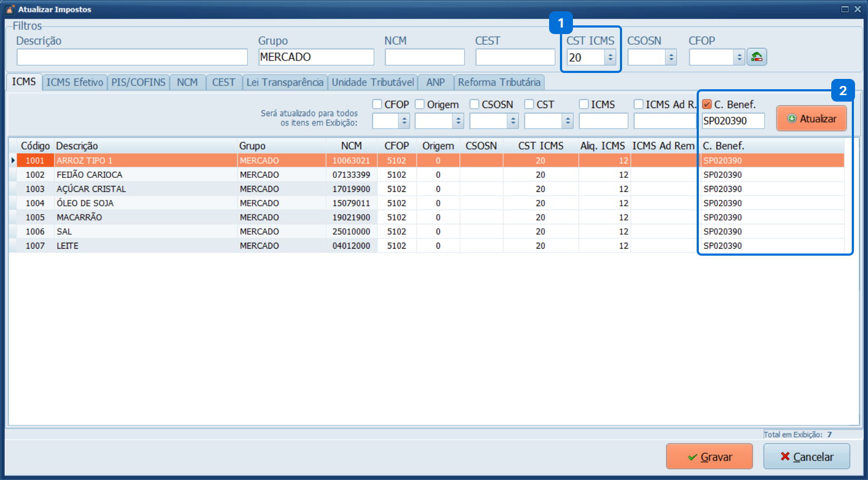
Task: Select the Lei Transparência tab
Action: click(x=285, y=82)
